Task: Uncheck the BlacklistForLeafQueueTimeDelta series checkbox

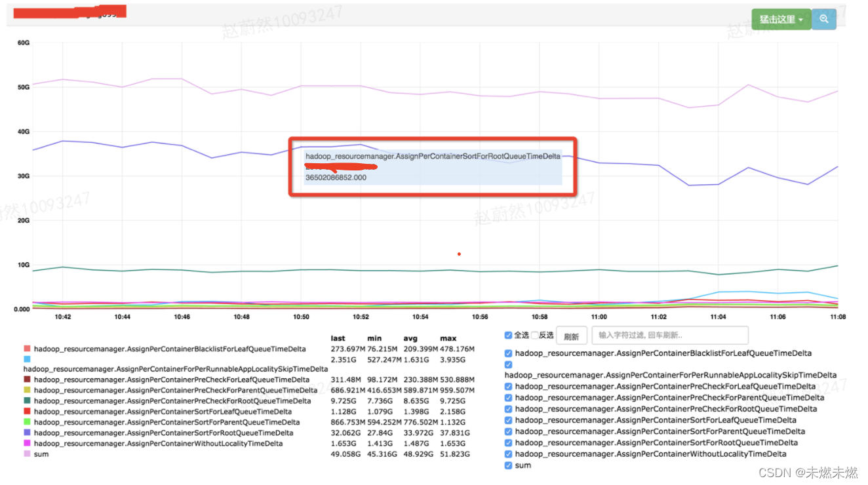Action: pyautogui.click(x=509, y=353)
